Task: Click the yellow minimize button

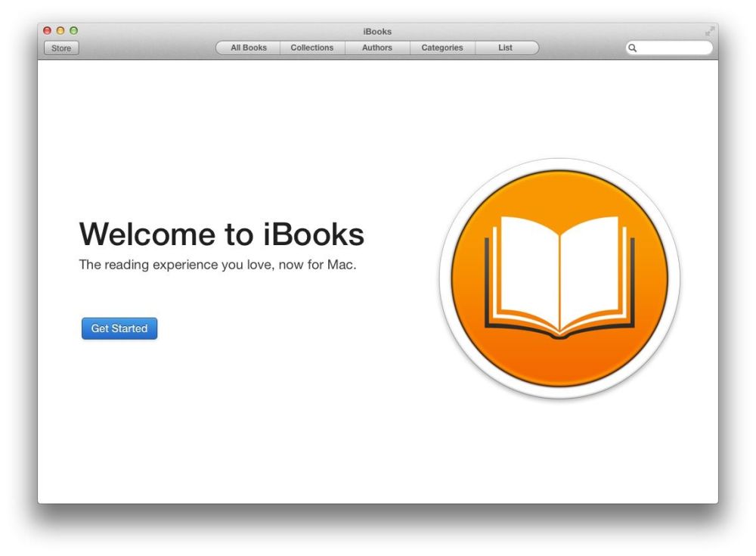Action: (60, 32)
